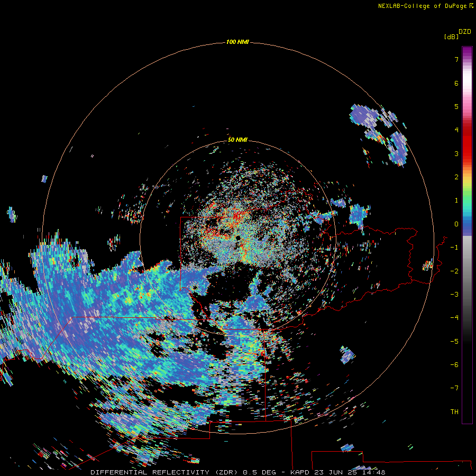The width and height of the screenshot is (476, 476).
Task: Click the 50 NMI range ring label
Action: pyautogui.click(x=237, y=140)
